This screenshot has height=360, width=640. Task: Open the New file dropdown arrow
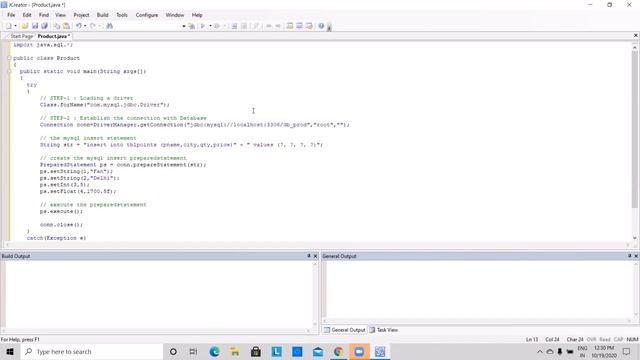pos(16,26)
